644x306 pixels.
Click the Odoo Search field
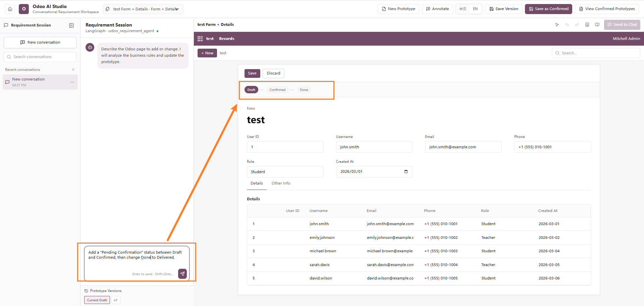pyautogui.click(x=596, y=53)
